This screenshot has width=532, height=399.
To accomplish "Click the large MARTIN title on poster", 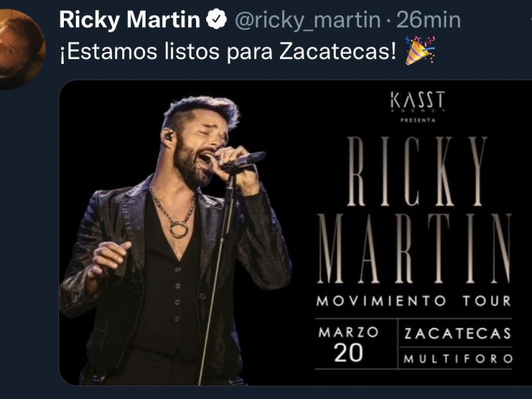I will coord(414,248).
